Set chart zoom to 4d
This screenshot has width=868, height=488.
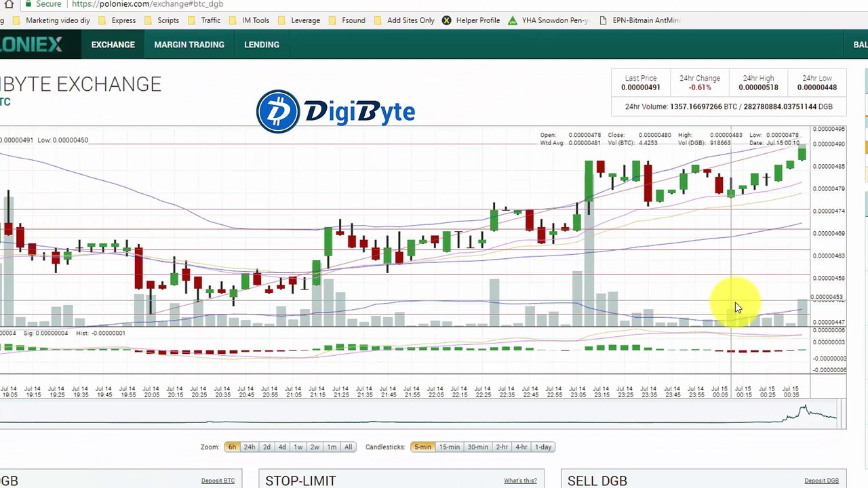(x=282, y=447)
